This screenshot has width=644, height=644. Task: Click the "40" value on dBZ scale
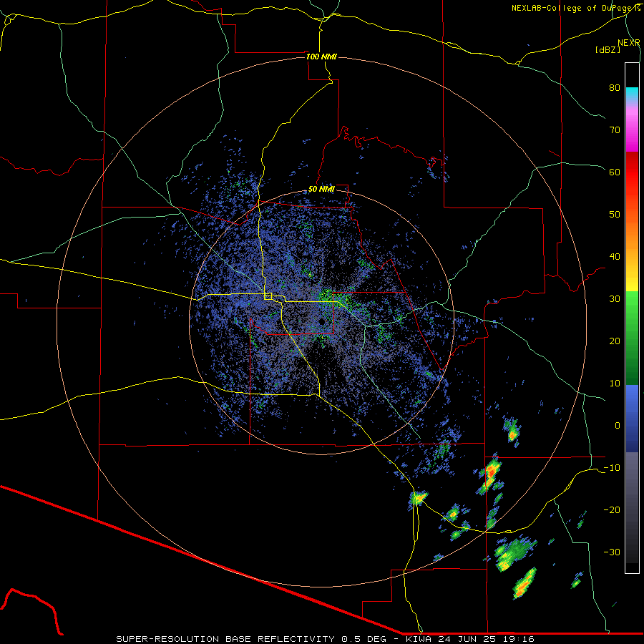pyautogui.click(x=615, y=257)
